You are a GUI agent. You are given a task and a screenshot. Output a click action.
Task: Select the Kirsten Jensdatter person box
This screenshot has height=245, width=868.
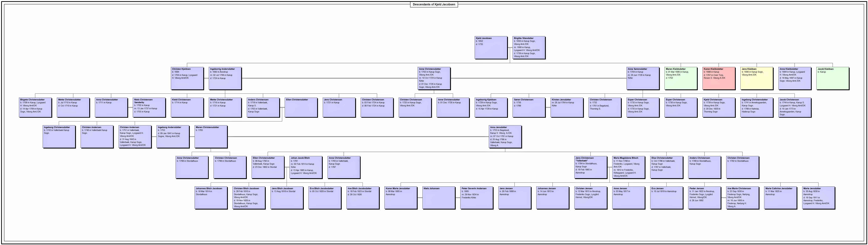point(567,107)
